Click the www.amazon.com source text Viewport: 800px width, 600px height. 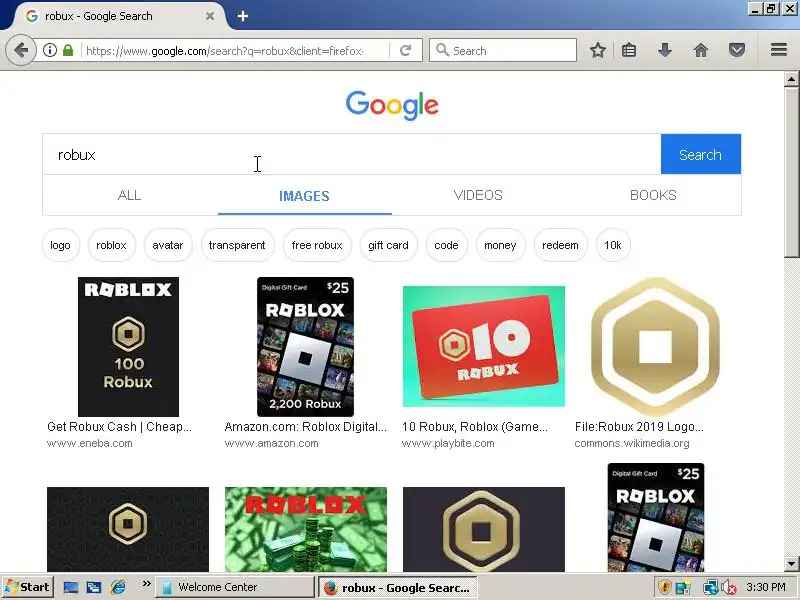pos(271,443)
